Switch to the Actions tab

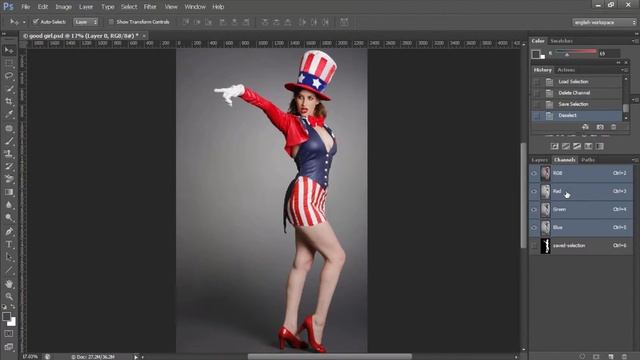566,70
